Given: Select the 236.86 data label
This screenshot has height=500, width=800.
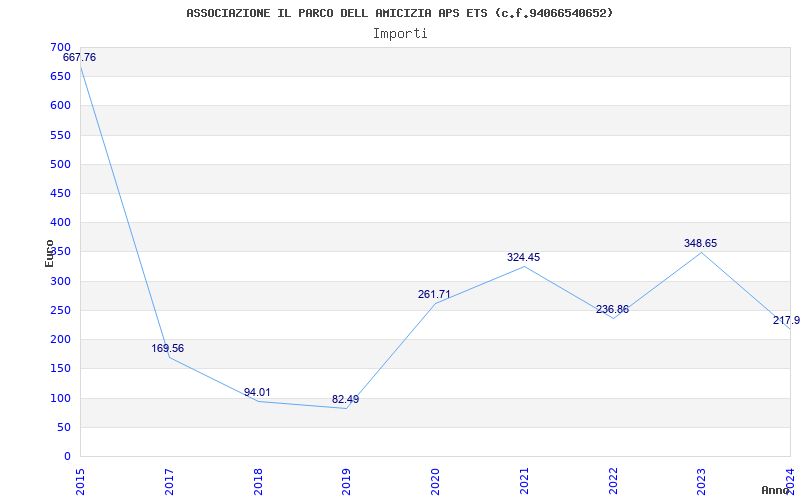Looking at the screenshot, I should click(x=612, y=310).
